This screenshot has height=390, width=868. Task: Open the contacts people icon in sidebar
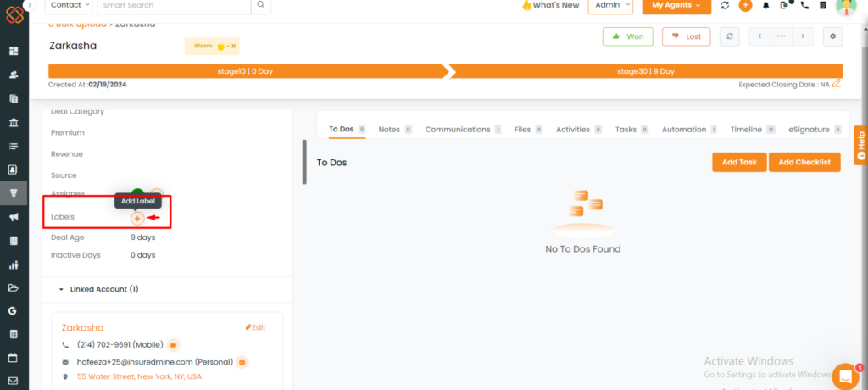(x=14, y=75)
